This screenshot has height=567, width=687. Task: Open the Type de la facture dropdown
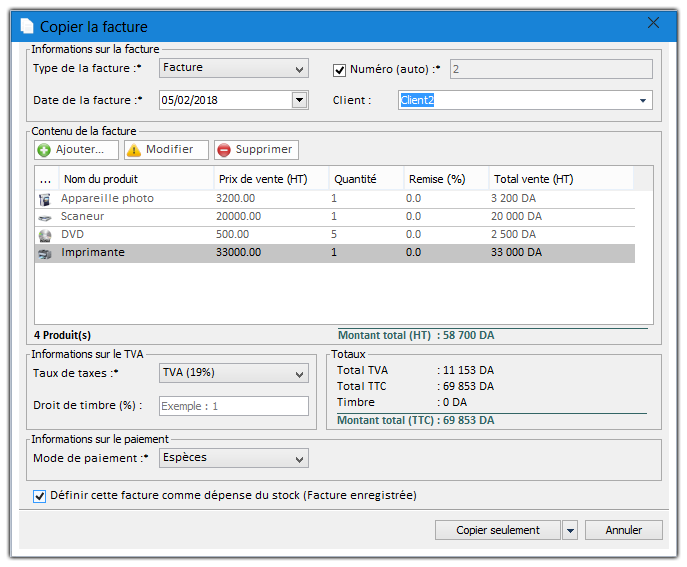300,69
